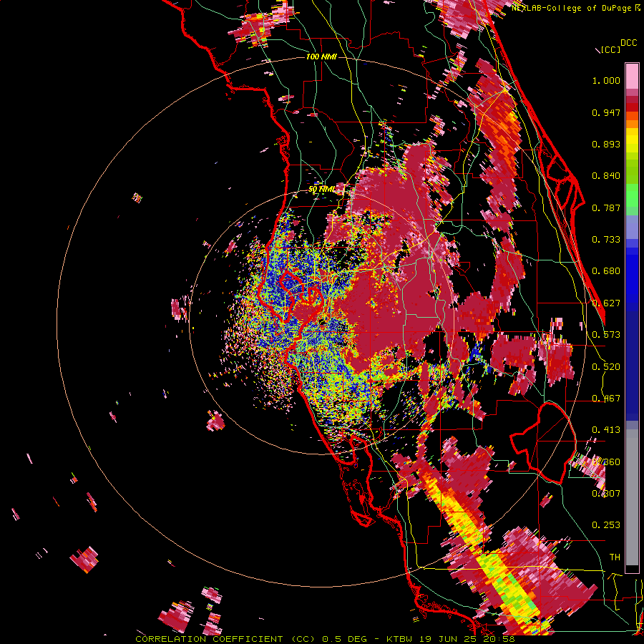This screenshot has width=644, height=644.
Task: Click the '[CC]' label above the color scale
Action: 610,50
